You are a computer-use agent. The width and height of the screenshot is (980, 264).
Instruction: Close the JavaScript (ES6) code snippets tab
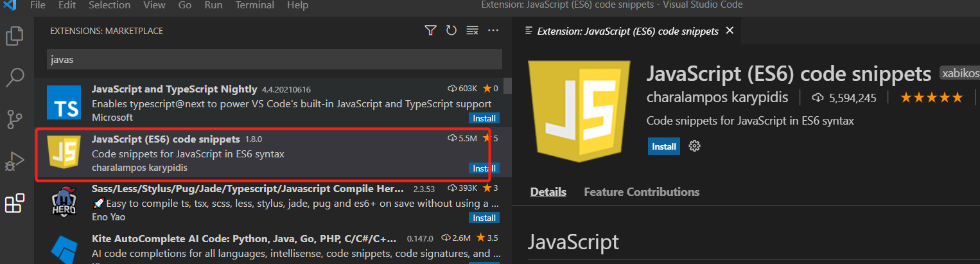point(729,30)
